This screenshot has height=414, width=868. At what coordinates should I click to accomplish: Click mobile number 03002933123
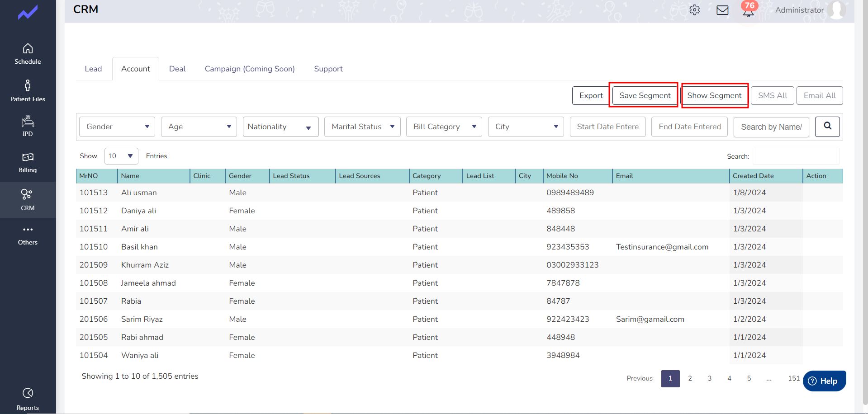click(x=573, y=265)
